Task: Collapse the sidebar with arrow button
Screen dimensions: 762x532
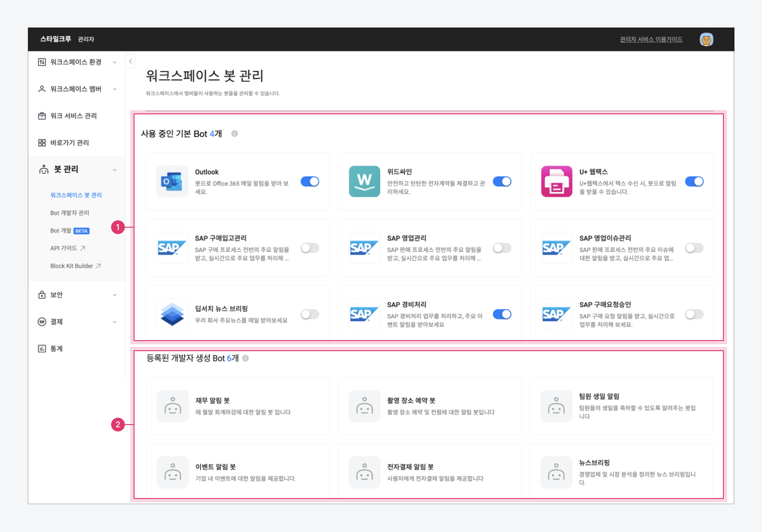Action: (130, 61)
